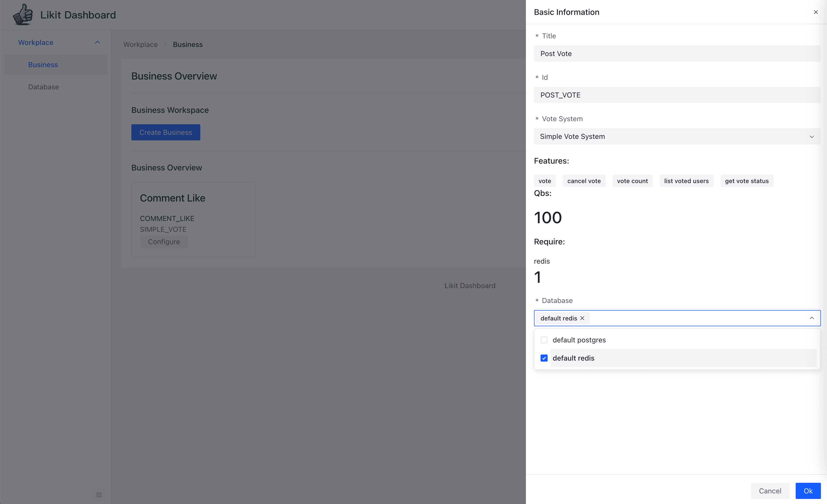Click the vote feature tag icon

coord(544,181)
